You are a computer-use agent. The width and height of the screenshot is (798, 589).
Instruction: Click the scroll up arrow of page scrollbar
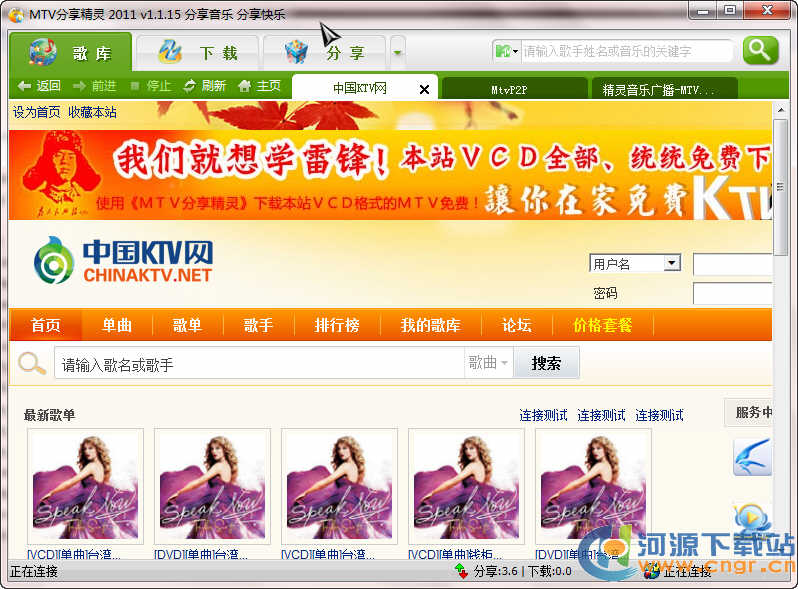(x=780, y=109)
